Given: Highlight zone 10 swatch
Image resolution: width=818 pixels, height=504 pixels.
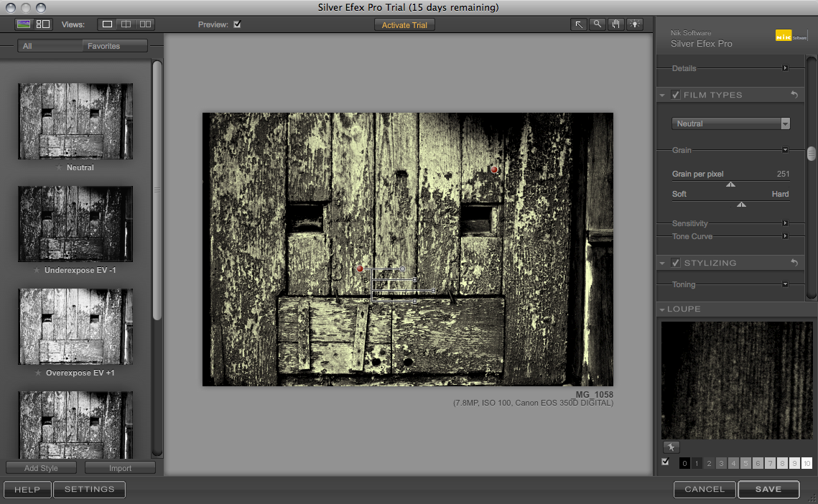Looking at the screenshot, I should click(807, 463).
